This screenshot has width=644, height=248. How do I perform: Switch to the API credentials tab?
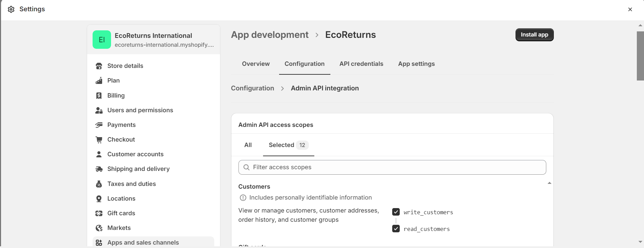(x=361, y=64)
